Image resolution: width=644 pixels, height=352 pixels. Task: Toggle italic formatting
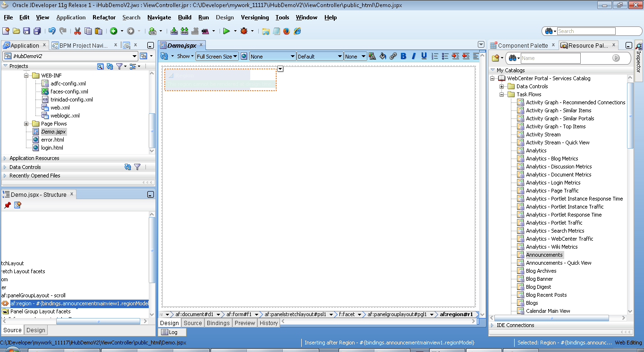click(x=414, y=56)
